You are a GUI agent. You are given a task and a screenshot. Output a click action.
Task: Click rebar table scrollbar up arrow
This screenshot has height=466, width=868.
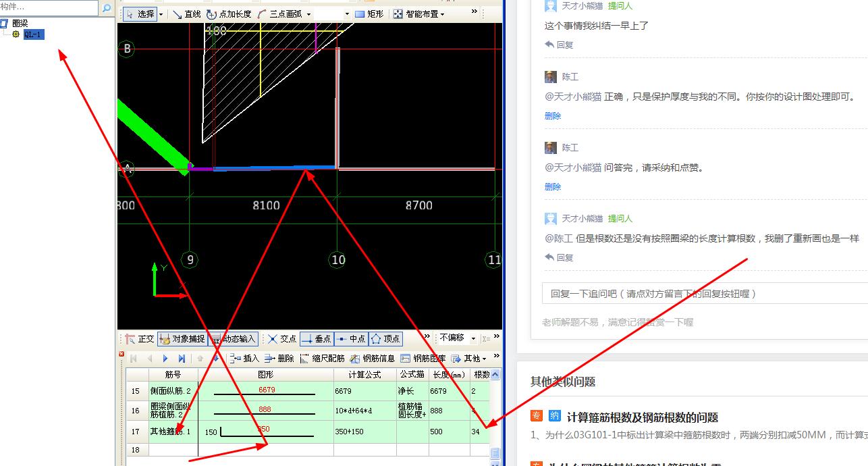[495, 374]
